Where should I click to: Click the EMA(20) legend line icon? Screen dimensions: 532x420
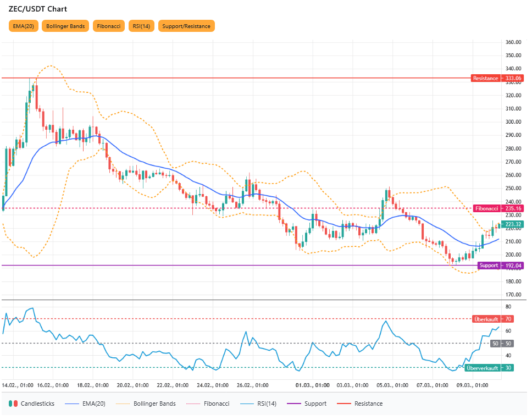click(x=71, y=404)
